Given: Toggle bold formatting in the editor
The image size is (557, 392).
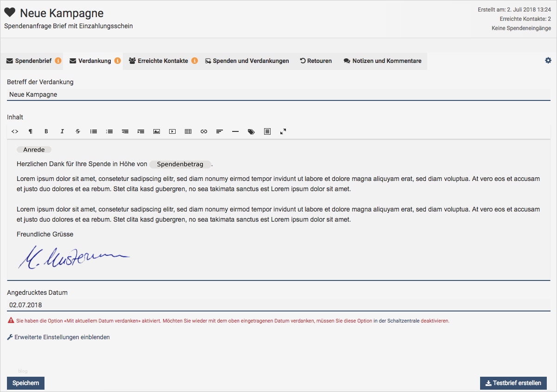Looking at the screenshot, I should click(46, 131).
